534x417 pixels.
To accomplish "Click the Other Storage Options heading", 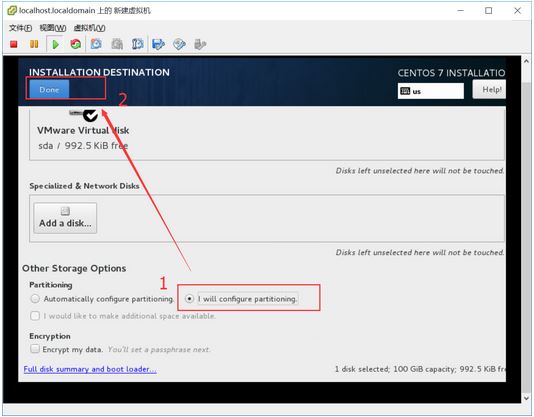I will [x=74, y=268].
